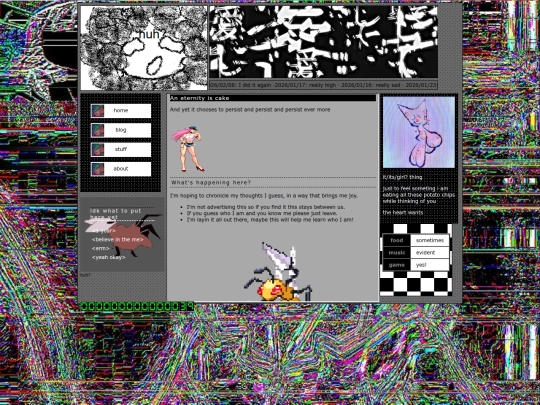Select the 'food' table cell
This screenshot has height=405, width=540.
[x=397, y=240]
